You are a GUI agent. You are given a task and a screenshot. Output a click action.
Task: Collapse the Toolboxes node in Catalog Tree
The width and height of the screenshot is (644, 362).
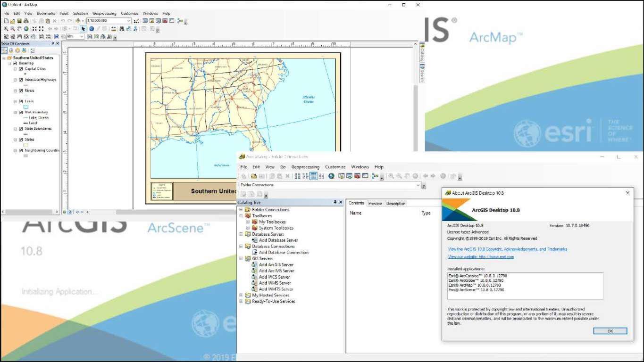(241, 216)
